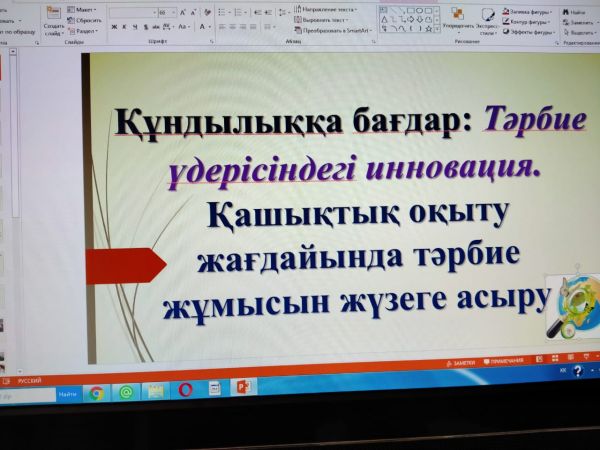Click Примечания (Comments) status bar button
Screen dimensions: 600x450
point(504,361)
